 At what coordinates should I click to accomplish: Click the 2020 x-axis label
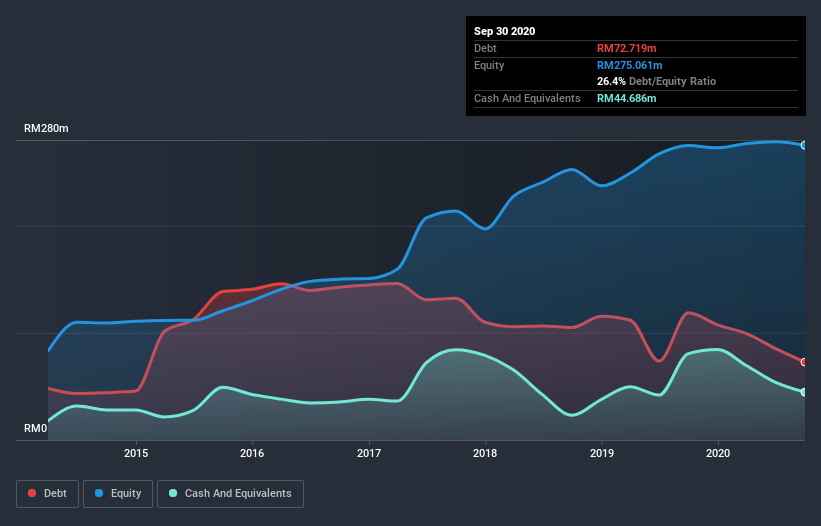718,453
